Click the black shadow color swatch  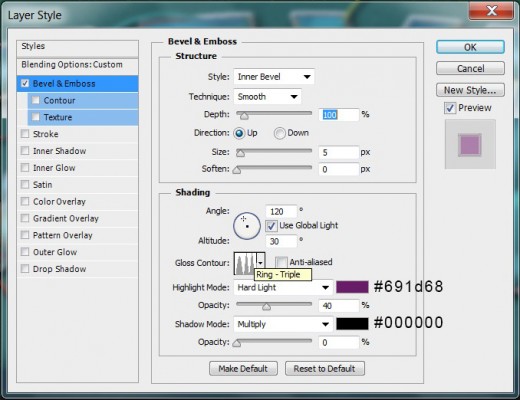[352, 324]
